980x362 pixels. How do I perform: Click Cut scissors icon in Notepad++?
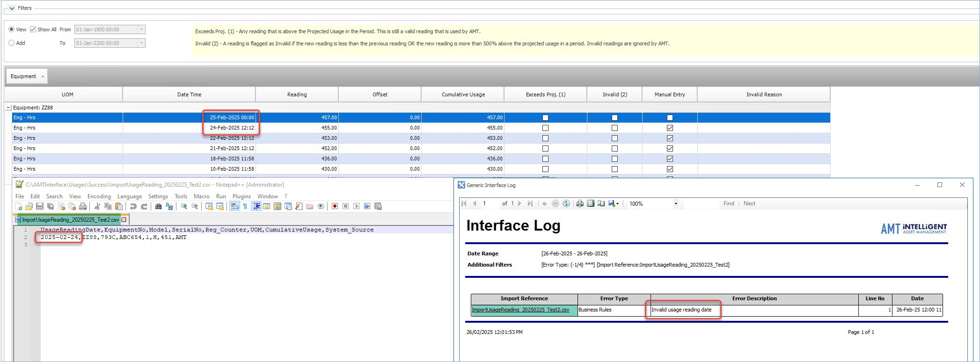click(x=97, y=206)
